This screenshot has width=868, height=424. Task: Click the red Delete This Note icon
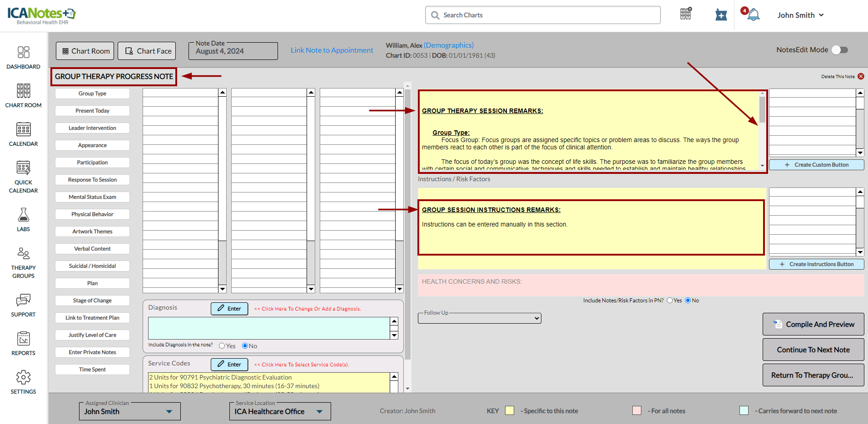coord(861,76)
